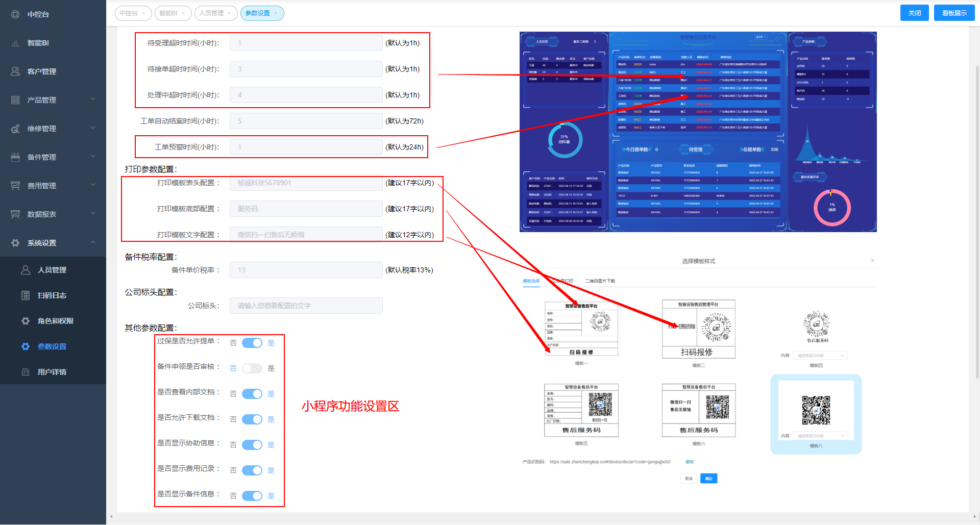980x525 pixels.
Task: Collapse the 系统设置 menu chevron
Action: coord(93,242)
